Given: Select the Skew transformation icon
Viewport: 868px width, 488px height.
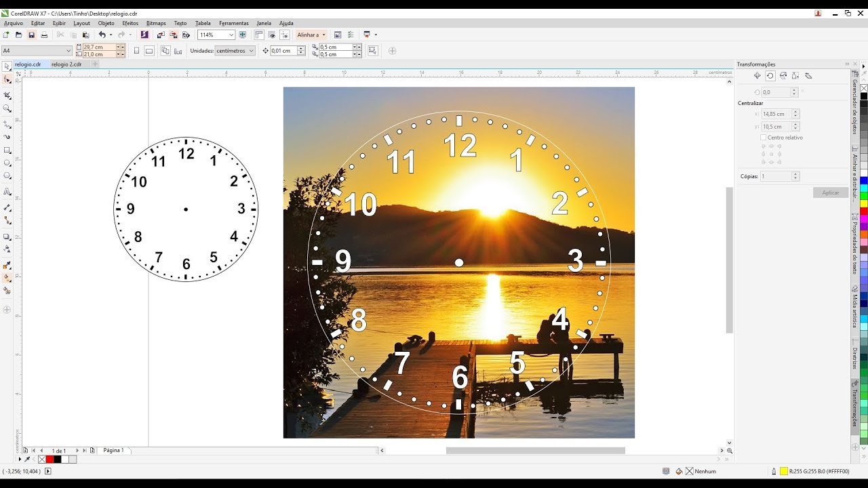Looking at the screenshot, I should click(808, 76).
